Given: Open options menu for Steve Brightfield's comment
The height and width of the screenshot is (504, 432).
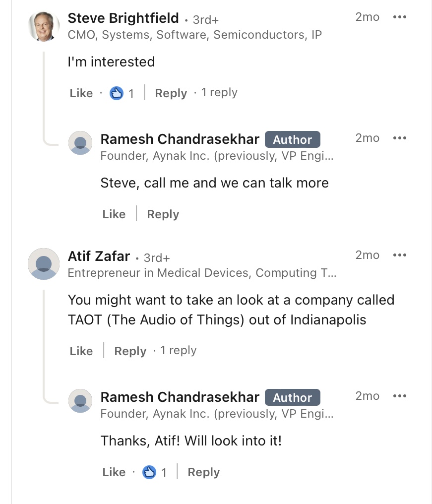Looking at the screenshot, I should pos(399,17).
